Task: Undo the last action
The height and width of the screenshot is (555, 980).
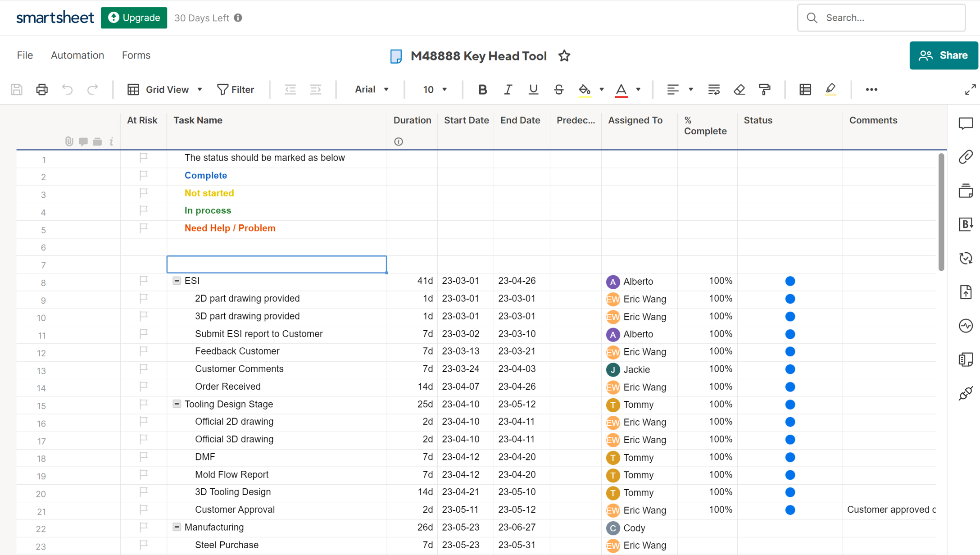Action: click(67, 90)
